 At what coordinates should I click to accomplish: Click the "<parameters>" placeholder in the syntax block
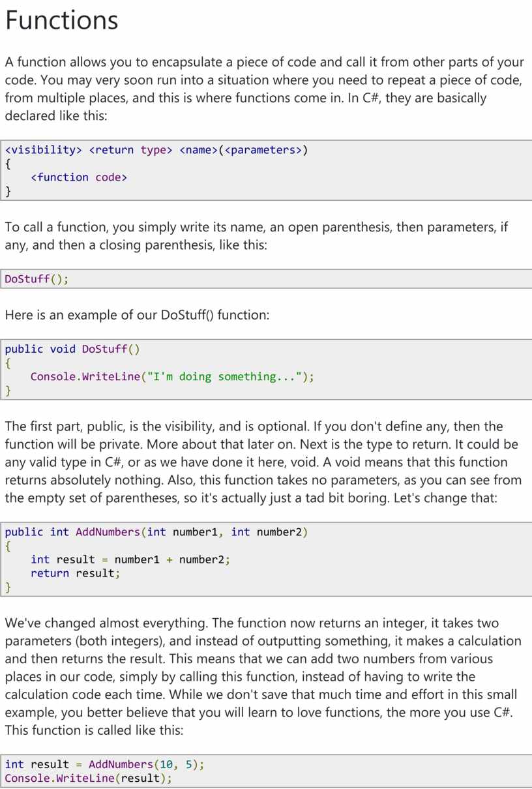pos(263,150)
